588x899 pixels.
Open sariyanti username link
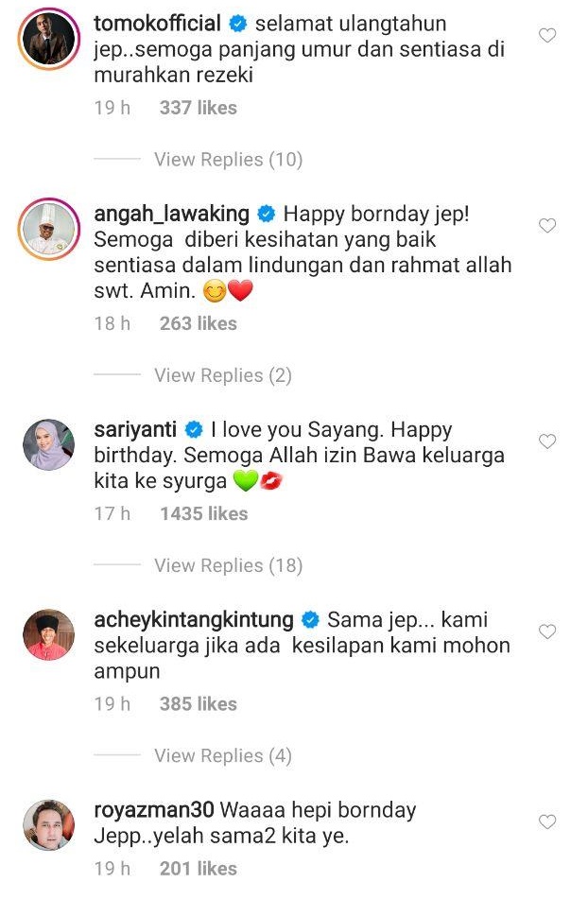tap(135, 430)
